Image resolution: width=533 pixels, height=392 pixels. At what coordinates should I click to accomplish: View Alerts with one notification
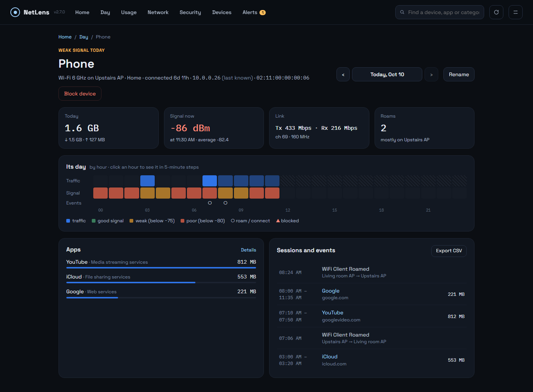(254, 12)
